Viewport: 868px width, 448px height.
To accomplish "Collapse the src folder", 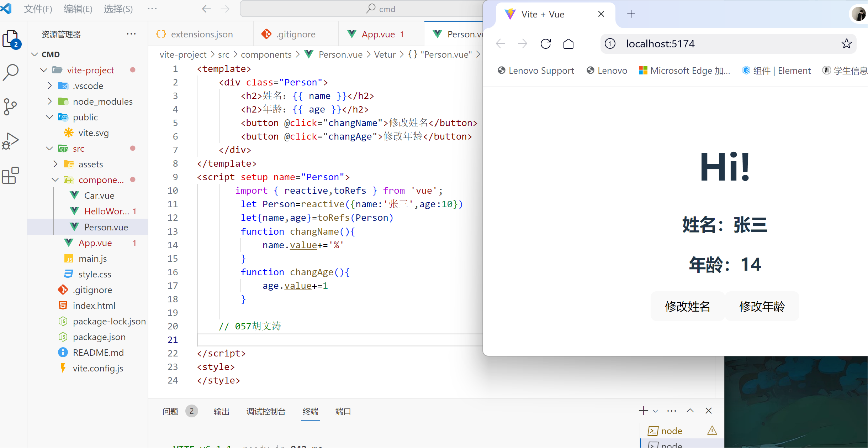I will coord(49,149).
